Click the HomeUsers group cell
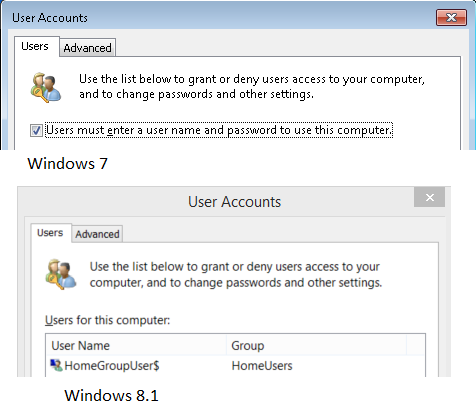 click(x=262, y=366)
